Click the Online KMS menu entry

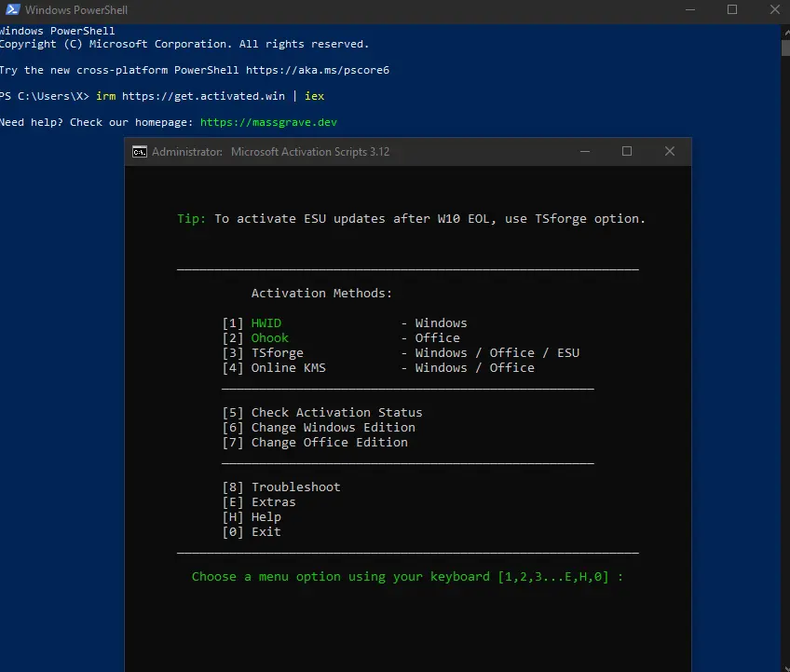[x=288, y=368]
